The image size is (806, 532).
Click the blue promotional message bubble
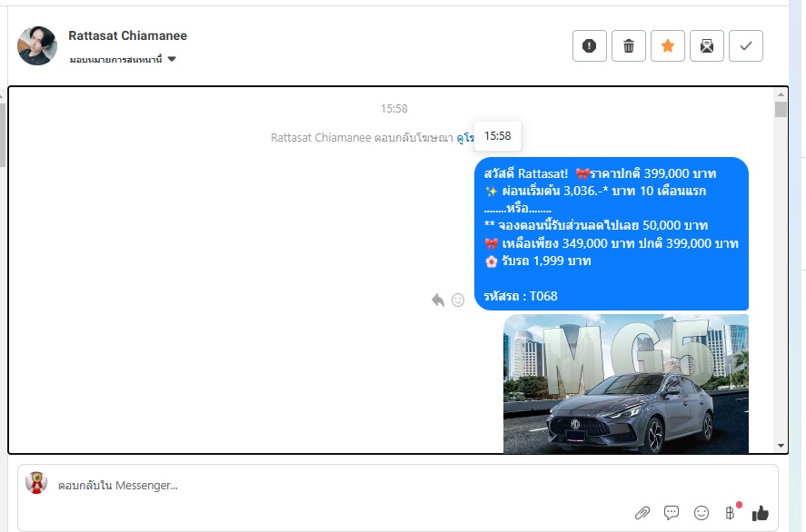point(612,233)
